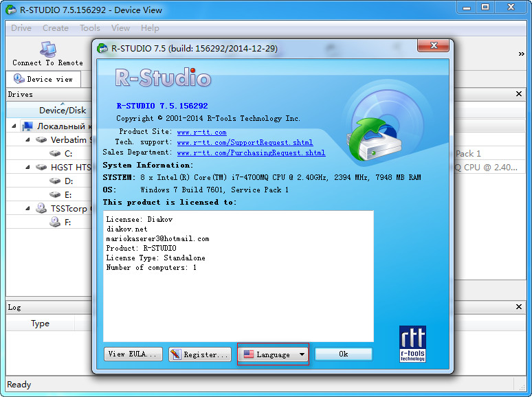The image size is (532, 397).
Task: Click the toolbar overflow chevron in main window
Action: coord(521,54)
